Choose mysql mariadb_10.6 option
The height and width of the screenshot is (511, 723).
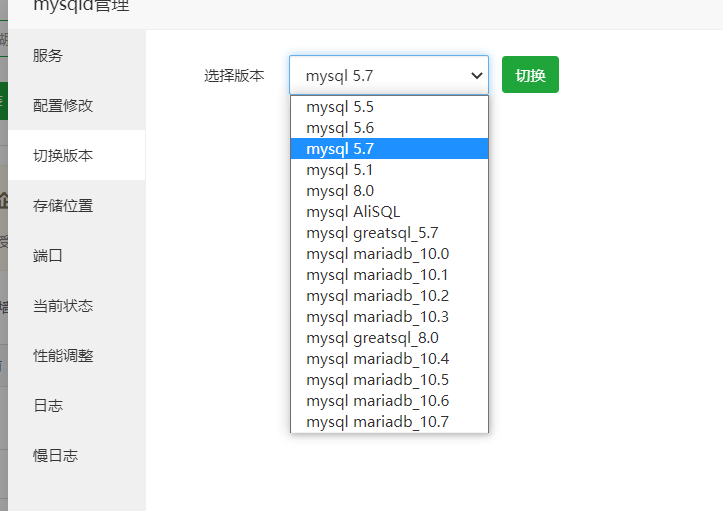[x=389, y=400]
